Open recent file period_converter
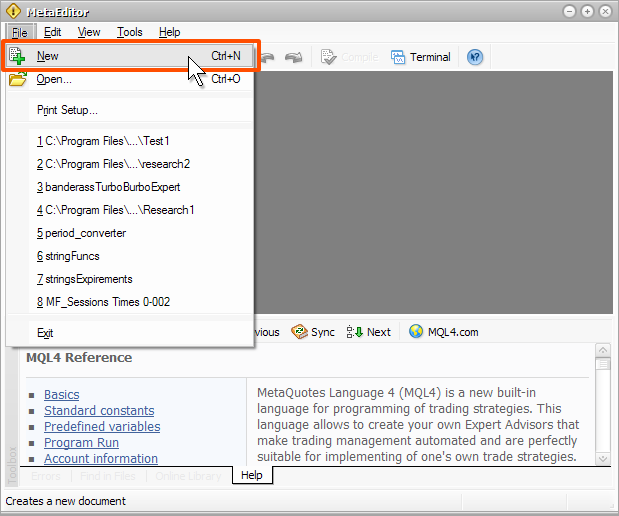 (x=130, y=233)
